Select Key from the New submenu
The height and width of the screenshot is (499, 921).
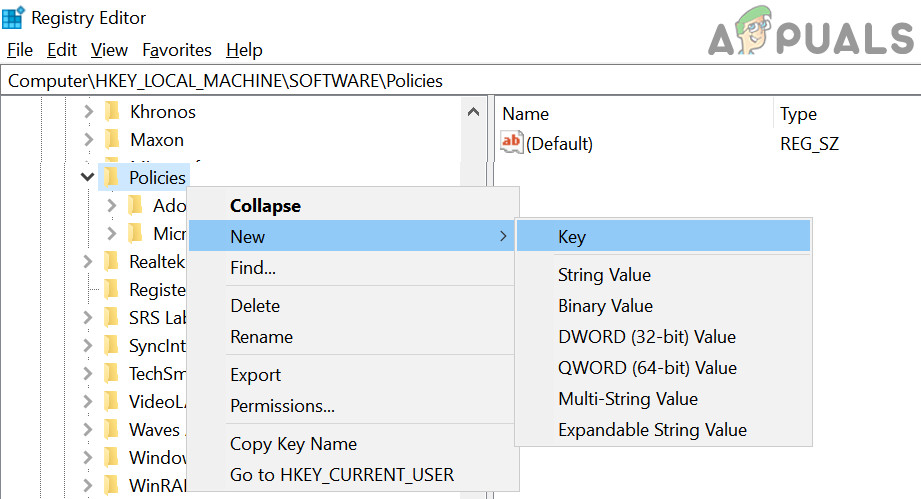point(572,237)
